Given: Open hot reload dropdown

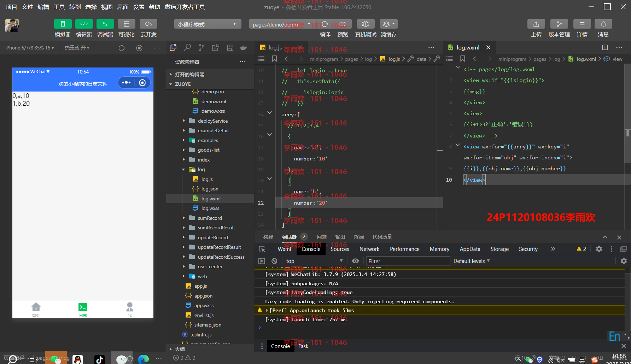Looking at the screenshot, I should 77,48.
